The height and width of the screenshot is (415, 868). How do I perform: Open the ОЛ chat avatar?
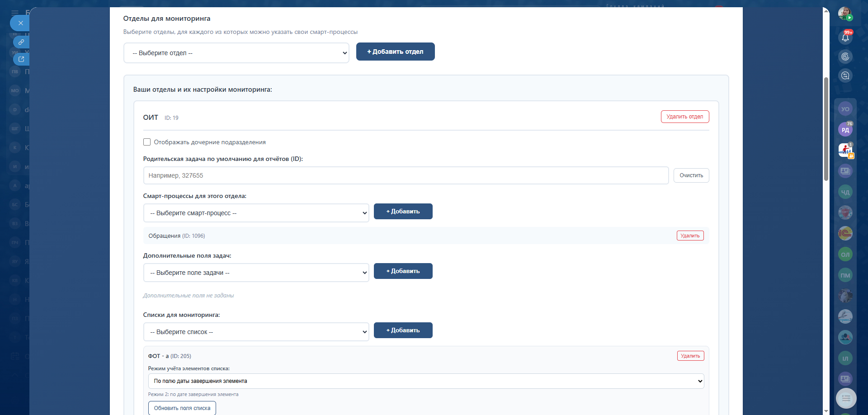pyautogui.click(x=845, y=255)
